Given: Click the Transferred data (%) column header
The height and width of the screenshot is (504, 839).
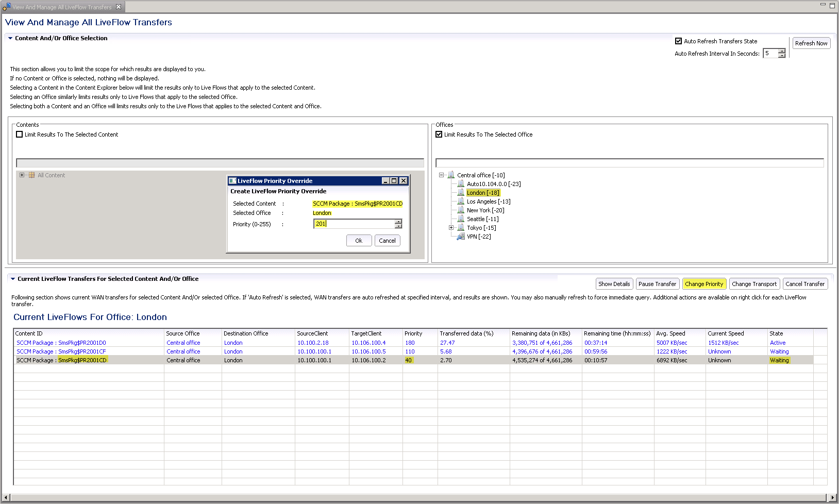Looking at the screenshot, I should point(474,333).
